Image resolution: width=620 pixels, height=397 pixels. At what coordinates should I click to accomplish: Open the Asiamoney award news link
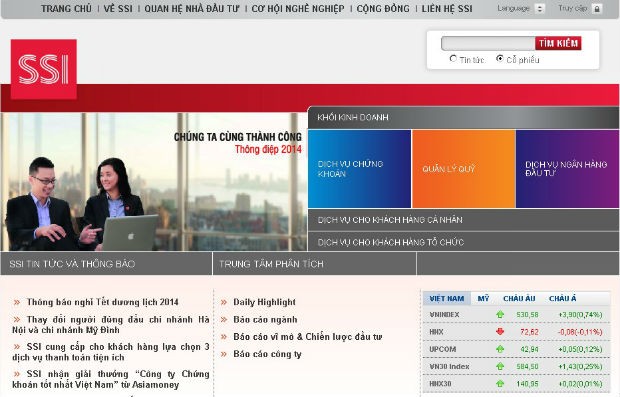[x=111, y=379]
